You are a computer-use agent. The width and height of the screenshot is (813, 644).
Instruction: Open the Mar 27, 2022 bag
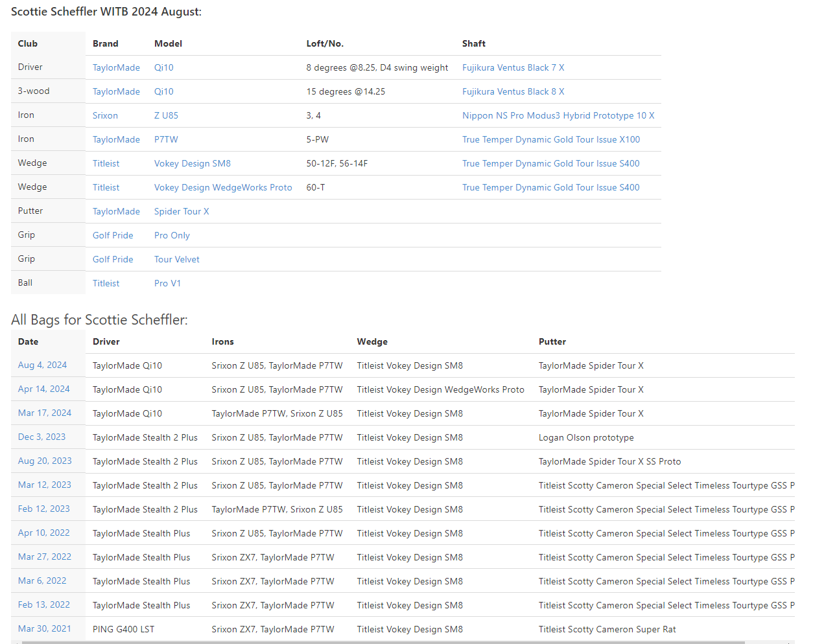(x=45, y=557)
